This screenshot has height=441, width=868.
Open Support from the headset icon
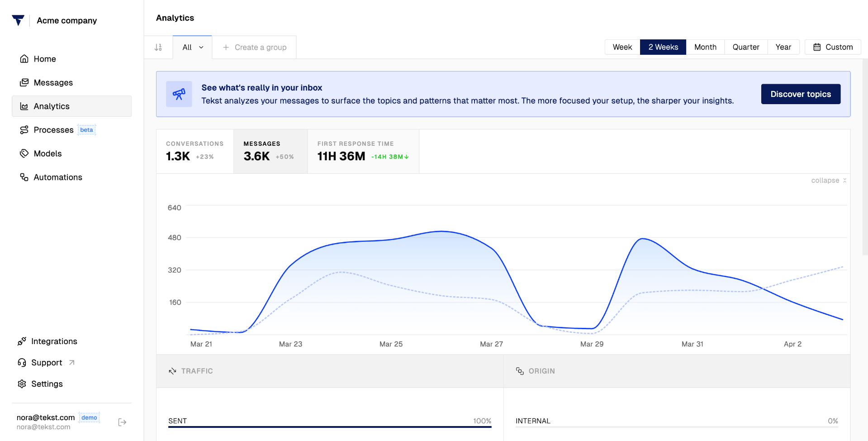(22, 363)
